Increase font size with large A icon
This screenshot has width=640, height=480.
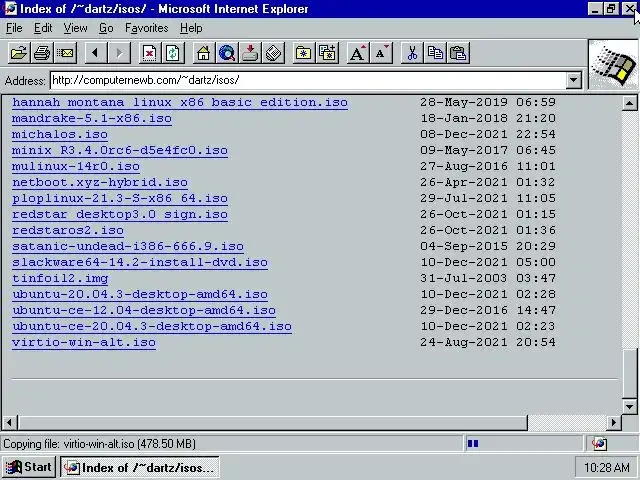tap(358, 53)
